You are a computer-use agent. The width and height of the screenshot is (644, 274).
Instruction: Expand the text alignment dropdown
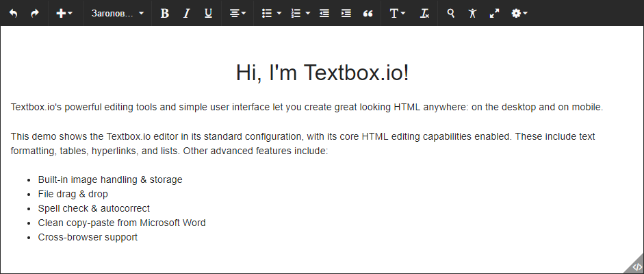coord(237,13)
